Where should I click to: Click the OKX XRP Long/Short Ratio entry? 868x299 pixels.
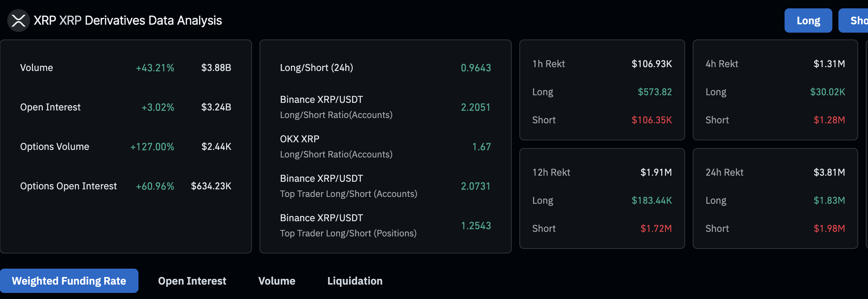(x=336, y=146)
